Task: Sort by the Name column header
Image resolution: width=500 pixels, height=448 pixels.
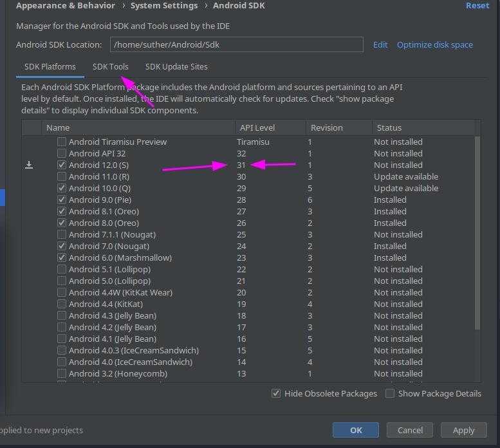Action: [138, 127]
